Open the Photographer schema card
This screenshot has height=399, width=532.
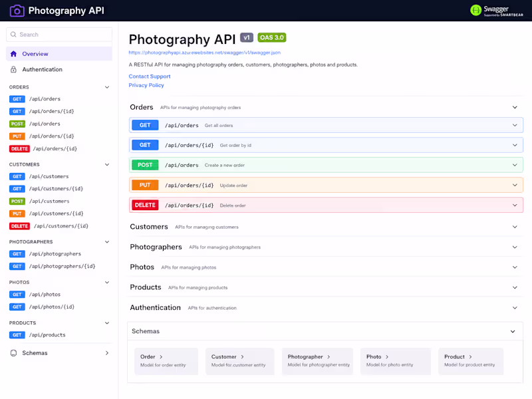[318, 361]
